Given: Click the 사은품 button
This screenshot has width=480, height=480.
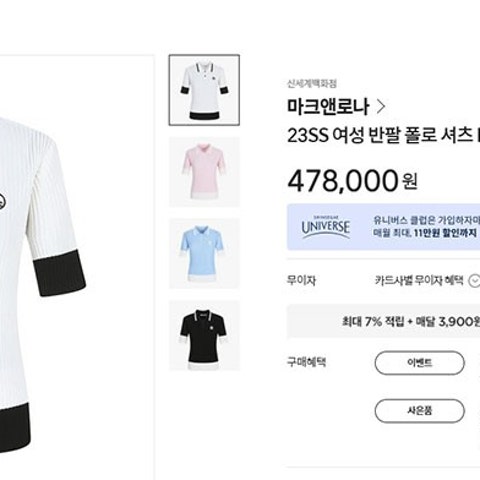Looking at the screenshot, I should [419, 411].
